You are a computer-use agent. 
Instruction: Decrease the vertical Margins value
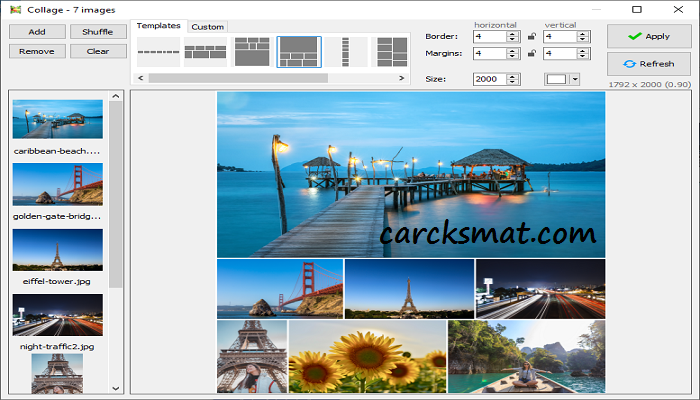pyautogui.click(x=583, y=56)
